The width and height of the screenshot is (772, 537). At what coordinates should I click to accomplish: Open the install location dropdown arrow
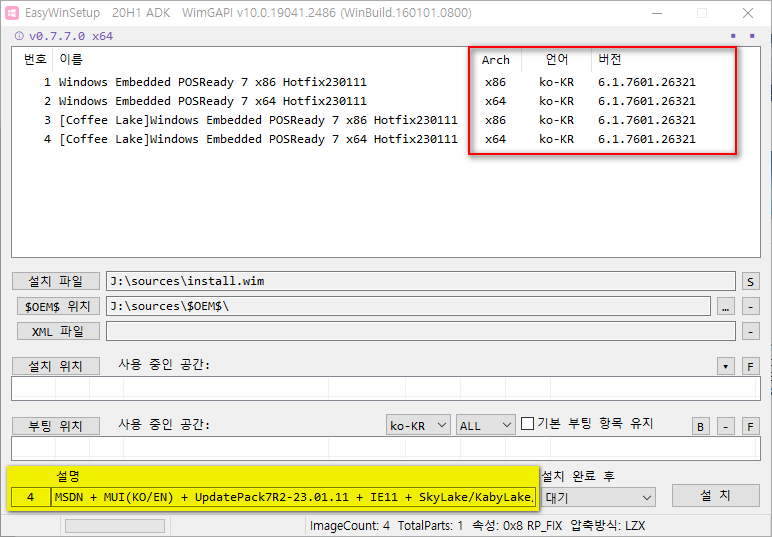[725, 366]
